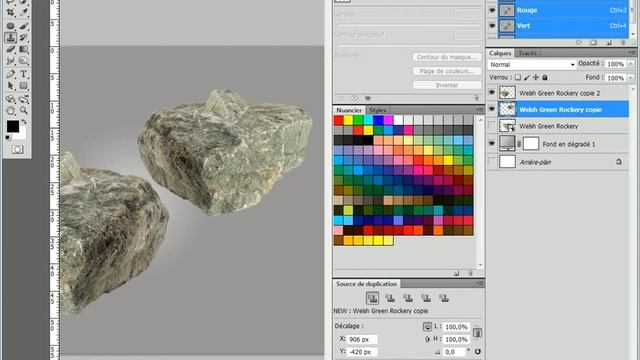The image size is (640, 360).
Task: Switch to the Styles tab
Action: click(378, 110)
